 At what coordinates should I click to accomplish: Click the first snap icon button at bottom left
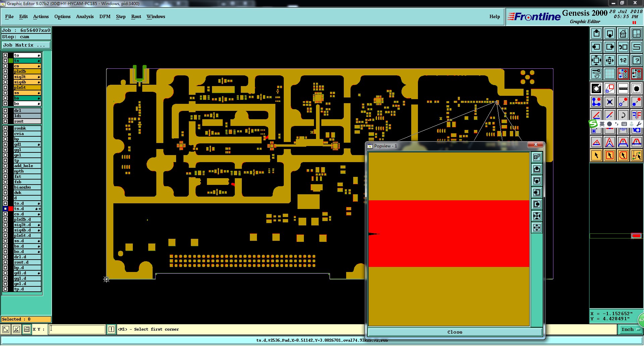(5, 329)
